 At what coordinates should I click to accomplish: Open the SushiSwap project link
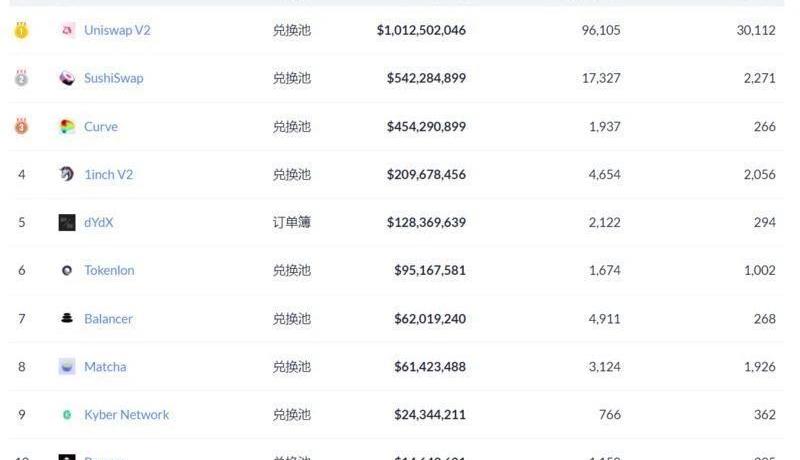pyautogui.click(x=113, y=78)
